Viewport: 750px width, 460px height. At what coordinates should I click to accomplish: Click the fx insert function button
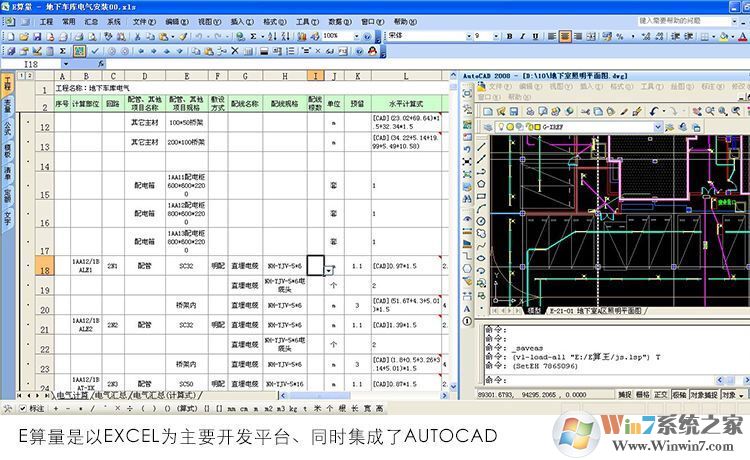[101, 64]
